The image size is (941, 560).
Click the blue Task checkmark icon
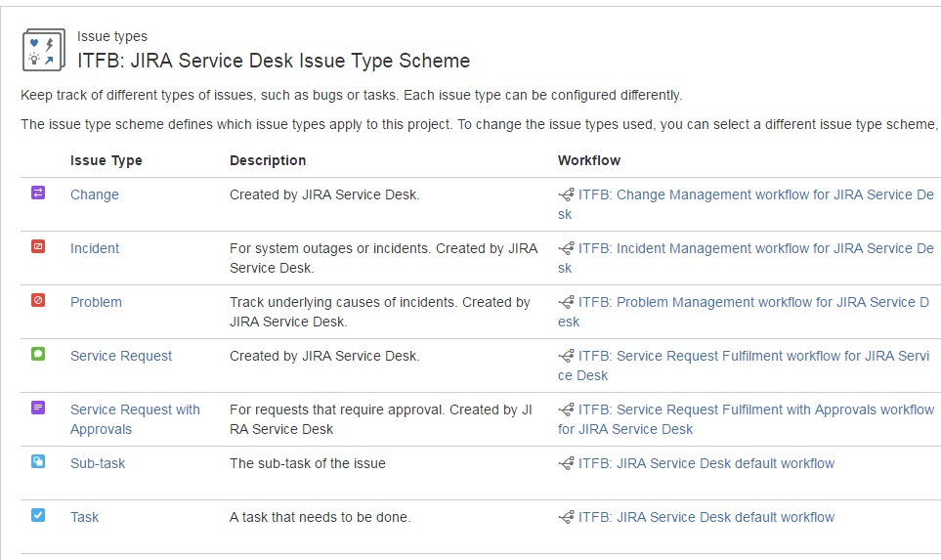pyautogui.click(x=38, y=515)
